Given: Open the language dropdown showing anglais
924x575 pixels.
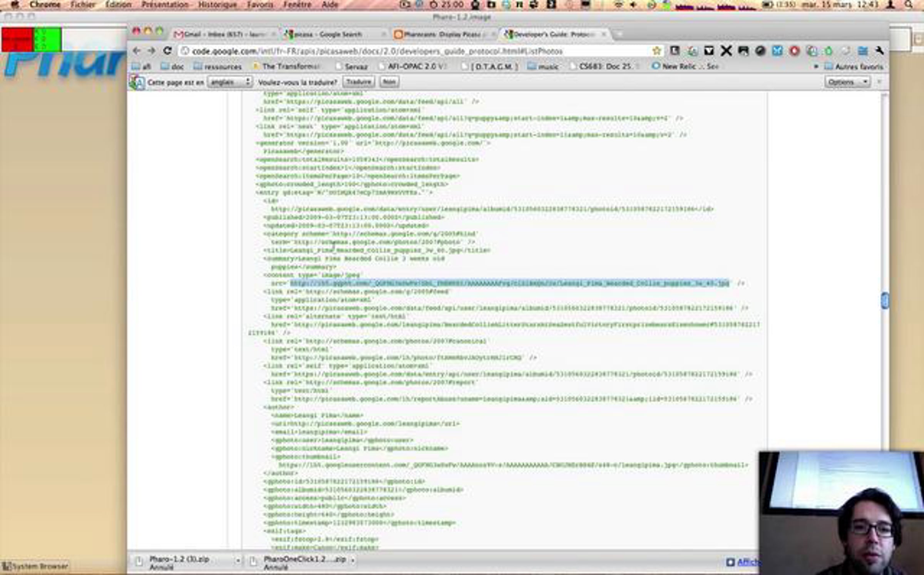Looking at the screenshot, I should [229, 82].
